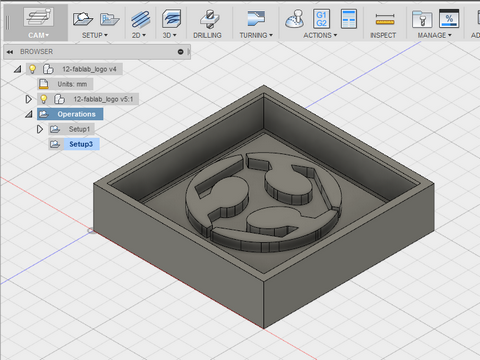Open the TURNING dropdown menu
The image size is (480, 360).
pos(256,35)
